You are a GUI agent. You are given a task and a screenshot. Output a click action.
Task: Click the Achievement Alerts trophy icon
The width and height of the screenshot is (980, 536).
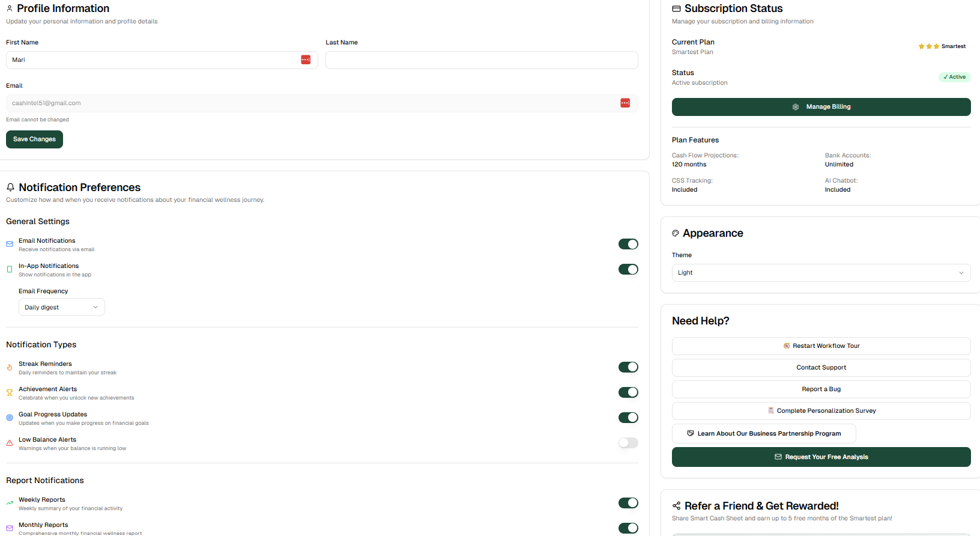(10, 392)
